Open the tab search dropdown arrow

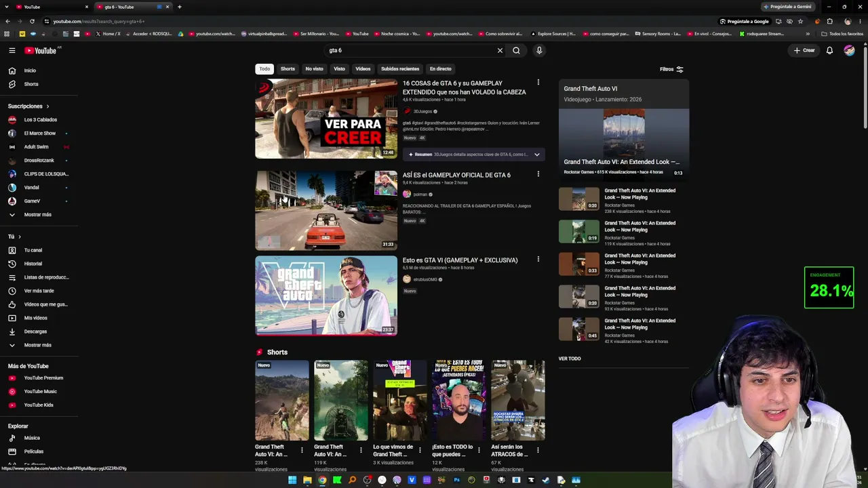pos(7,7)
